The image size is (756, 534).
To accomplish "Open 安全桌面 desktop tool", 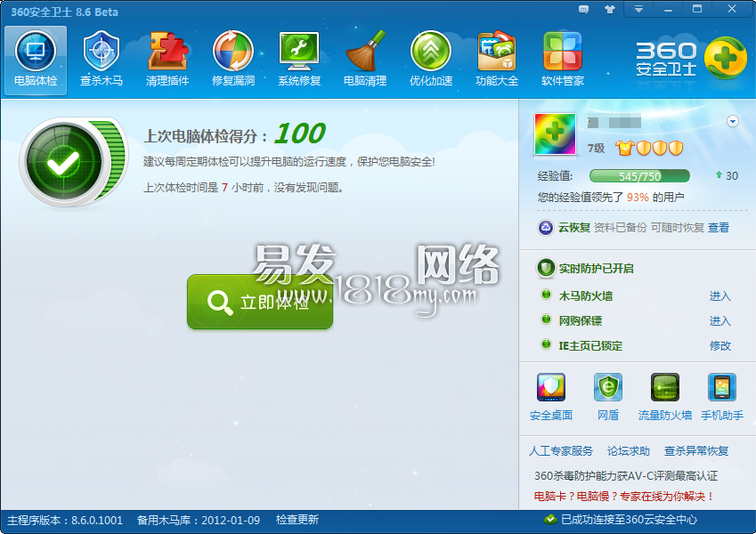I will [551, 397].
